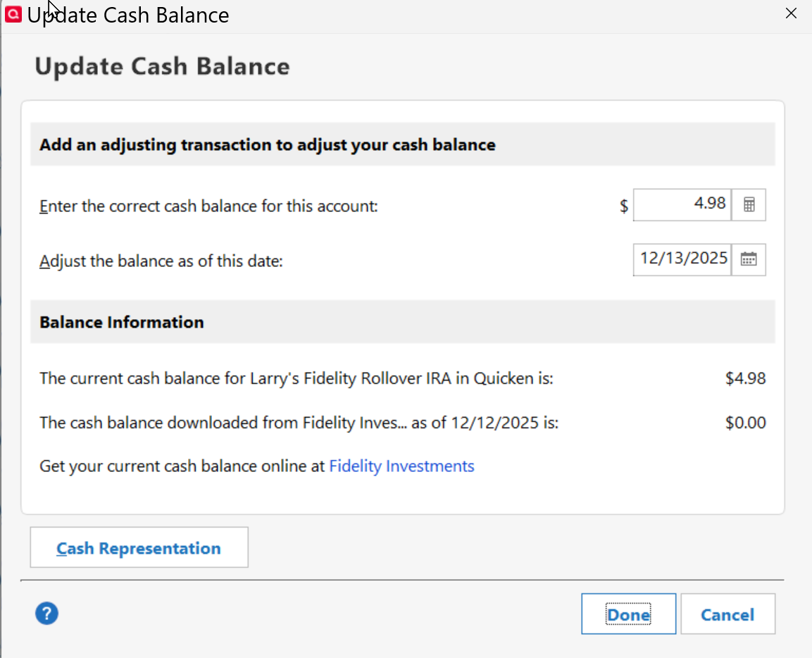Click the title bar text Update Cash Balance
Viewport: 812px width, 658px height.
[128, 15]
